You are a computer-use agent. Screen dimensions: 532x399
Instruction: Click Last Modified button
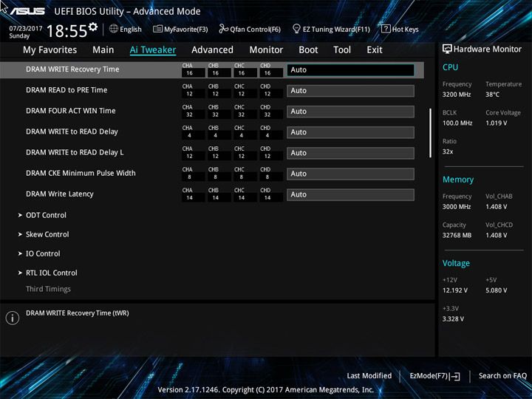click(369, 376)
